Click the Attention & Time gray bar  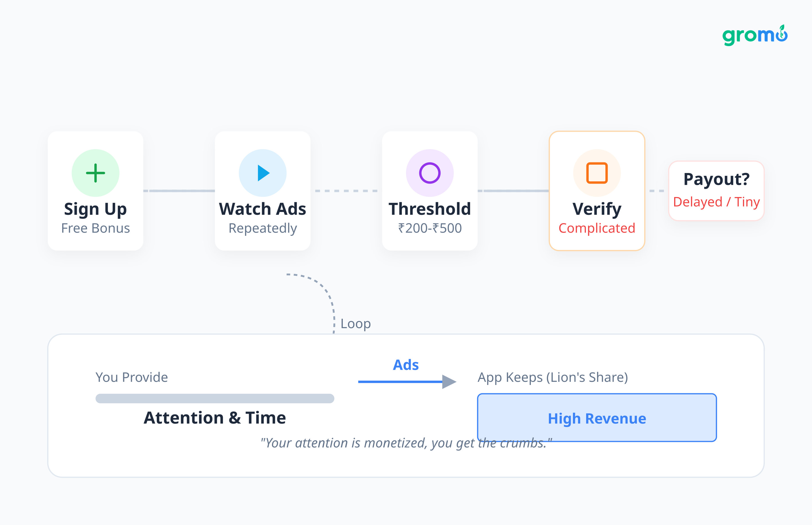215,398
